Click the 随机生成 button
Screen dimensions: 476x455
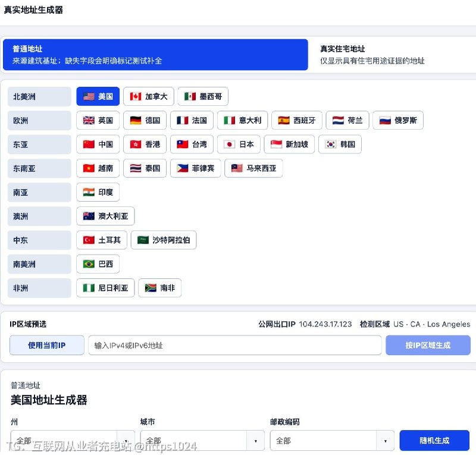click(434, 441)
